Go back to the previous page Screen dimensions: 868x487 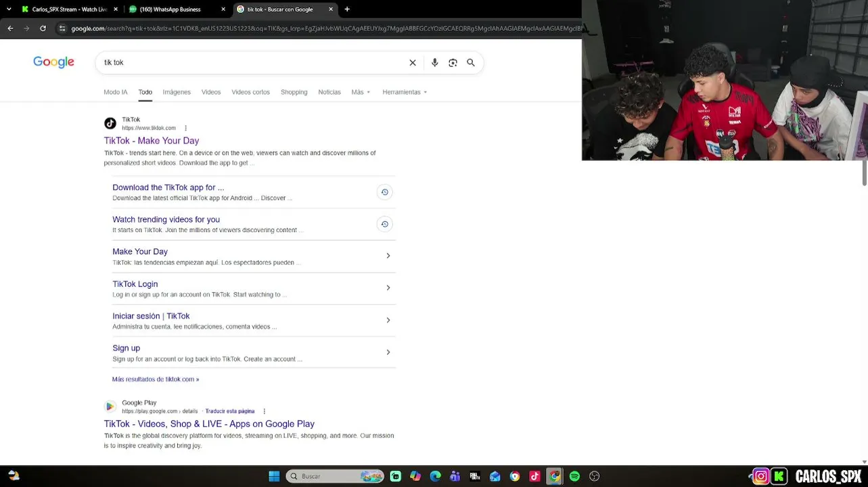coord(10,28)
